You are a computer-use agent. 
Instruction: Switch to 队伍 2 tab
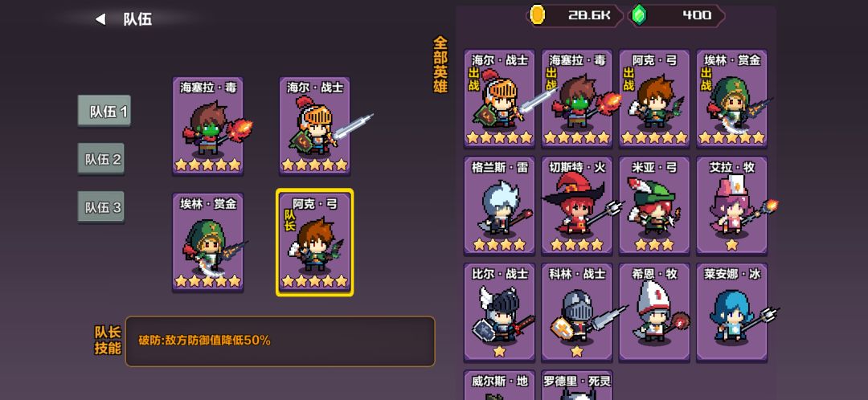100,159
